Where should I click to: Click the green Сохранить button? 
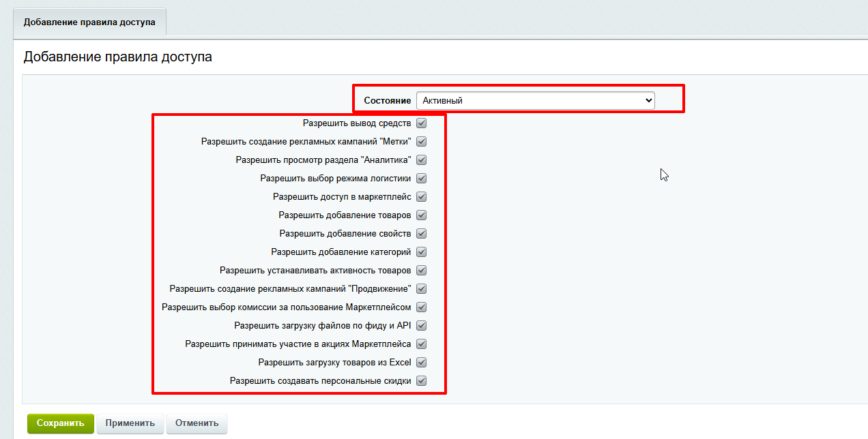(x=60, y=423)
